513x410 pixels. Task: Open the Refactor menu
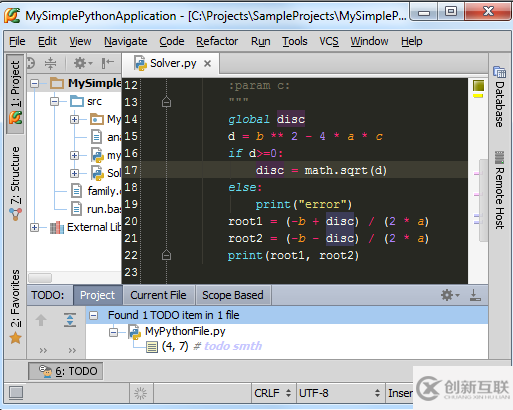pyautogui.click(x=217, y=41)
